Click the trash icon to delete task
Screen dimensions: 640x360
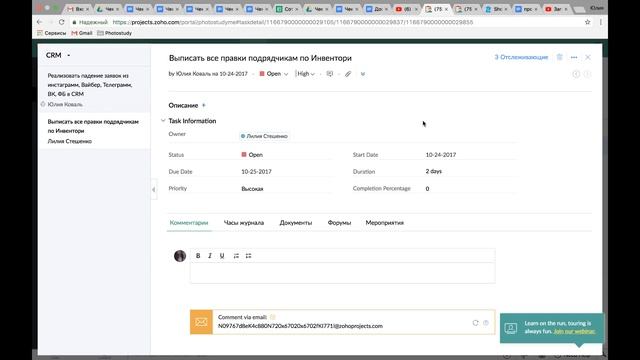pyautogui.click(x=560, y=57)
